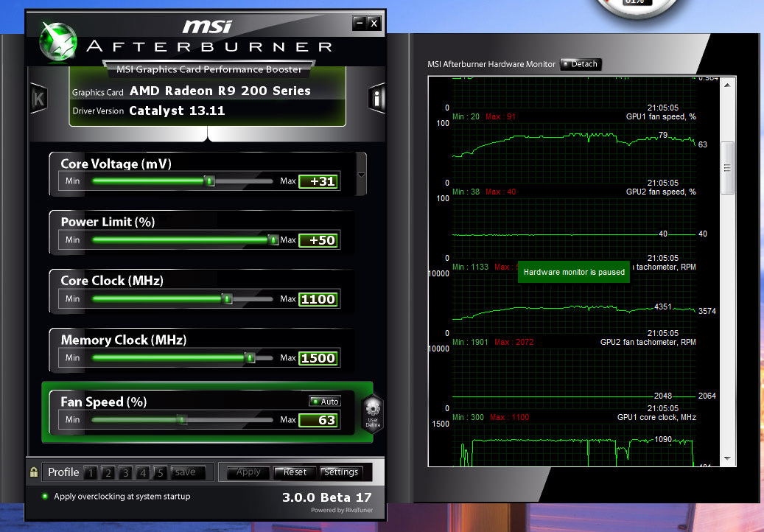Click the MSI Afterburner green logo

point(58,42)
